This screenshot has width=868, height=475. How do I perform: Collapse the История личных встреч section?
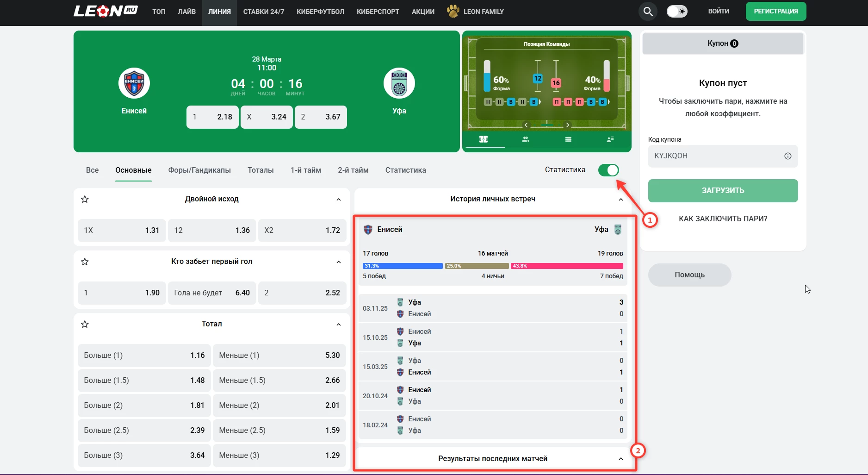[620, 200]
